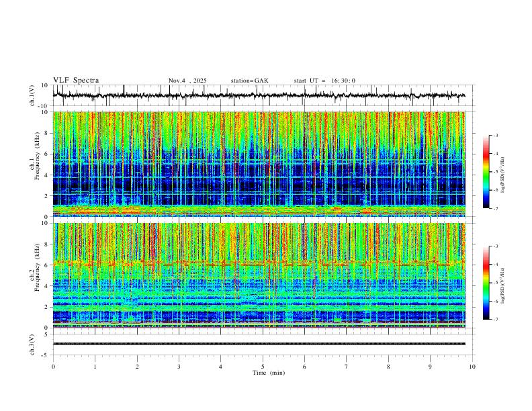Click the red 6 kHz horizontal line in ch.2

pyautogui.click(x=259, y=263)
